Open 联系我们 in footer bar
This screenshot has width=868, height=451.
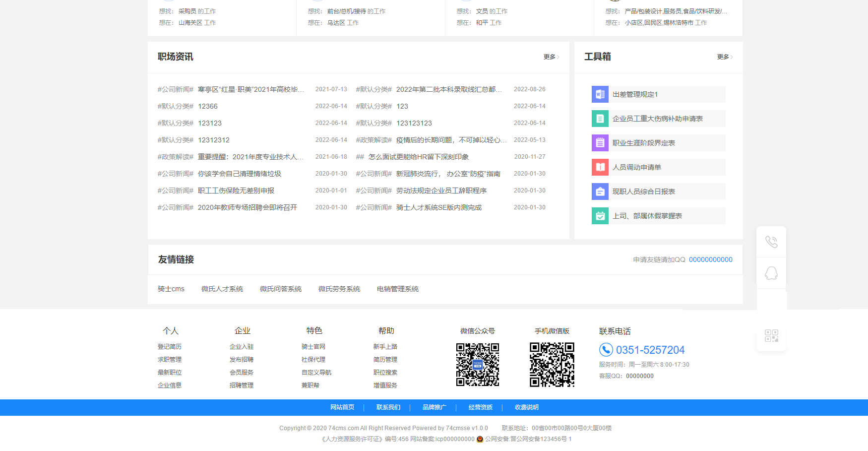point(388,407)
